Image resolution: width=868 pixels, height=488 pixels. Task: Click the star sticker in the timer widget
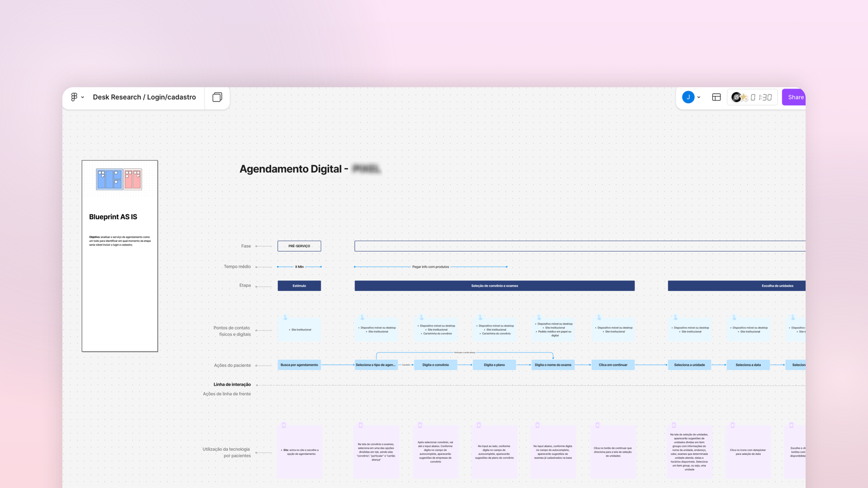click(x=744, y=98)
